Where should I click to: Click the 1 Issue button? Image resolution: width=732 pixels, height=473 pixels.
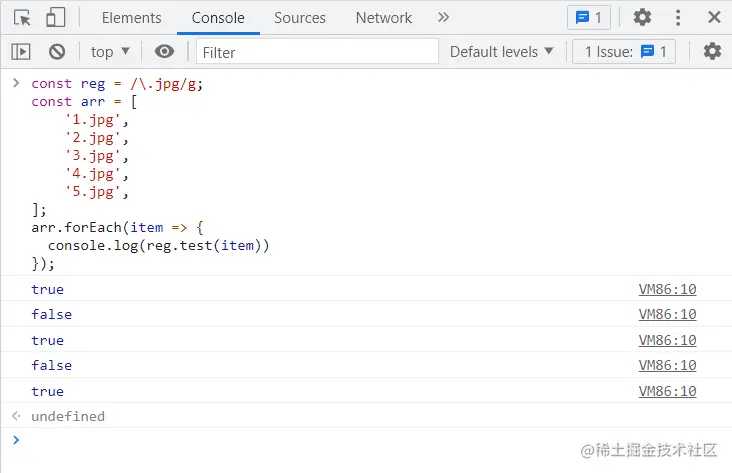point(625,51)
